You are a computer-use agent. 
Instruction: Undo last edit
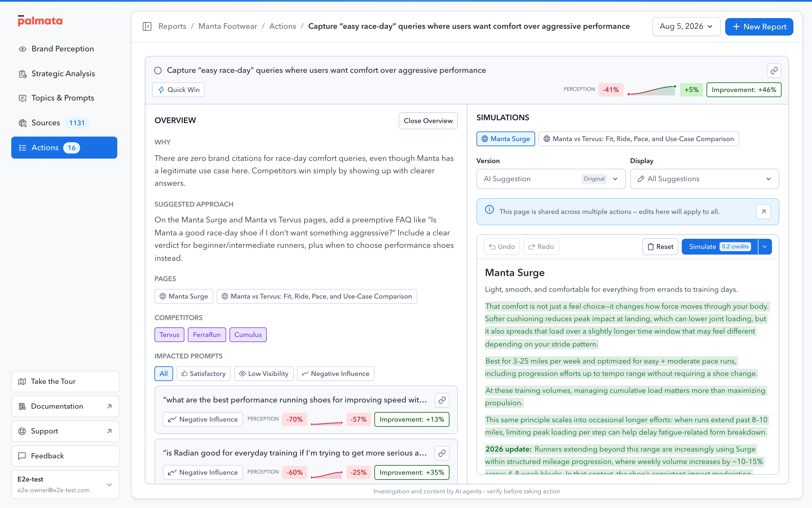[x=502, y=247]
